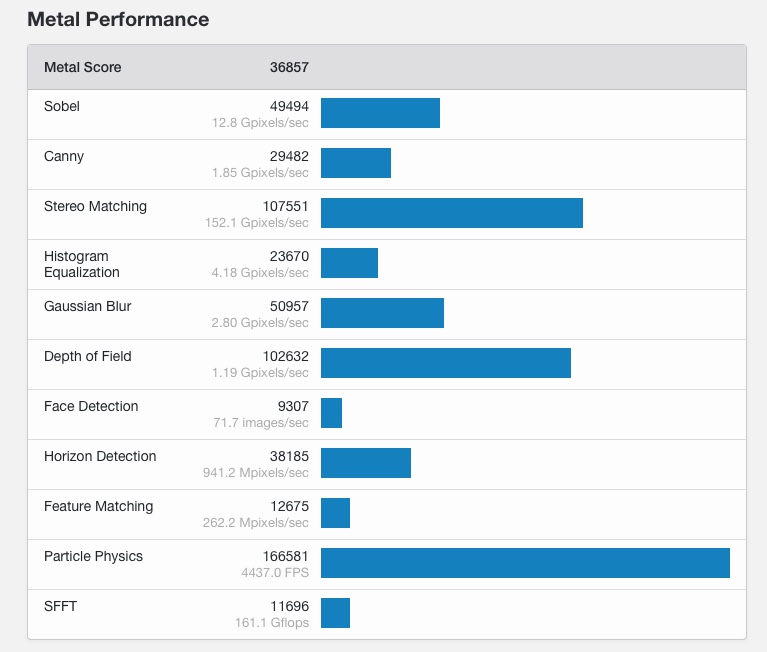
Task: Select the Depth of Field label
Action: (x=88, y=356)
